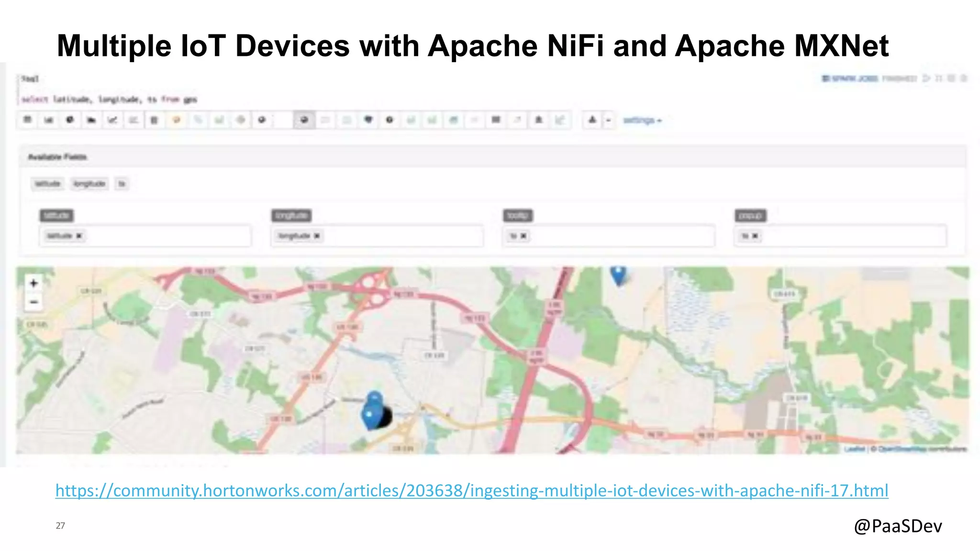Zoom out on the map with minus
980x551 pixels.
33,302
